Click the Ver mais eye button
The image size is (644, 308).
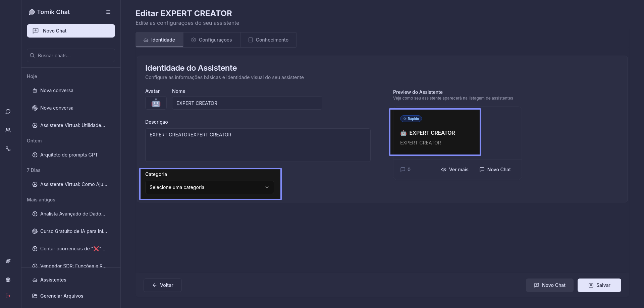[x=454, y=170]
